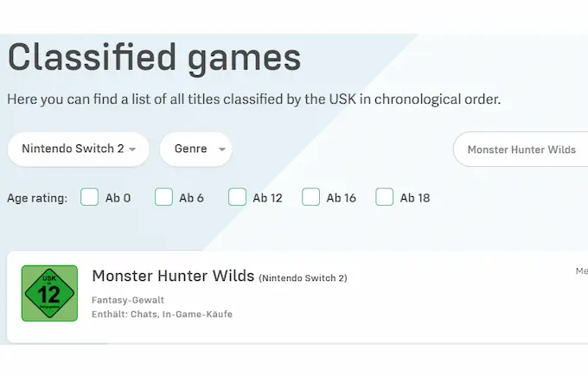Click the truncated 'Me' link on the result card

(x=582, y=271)
